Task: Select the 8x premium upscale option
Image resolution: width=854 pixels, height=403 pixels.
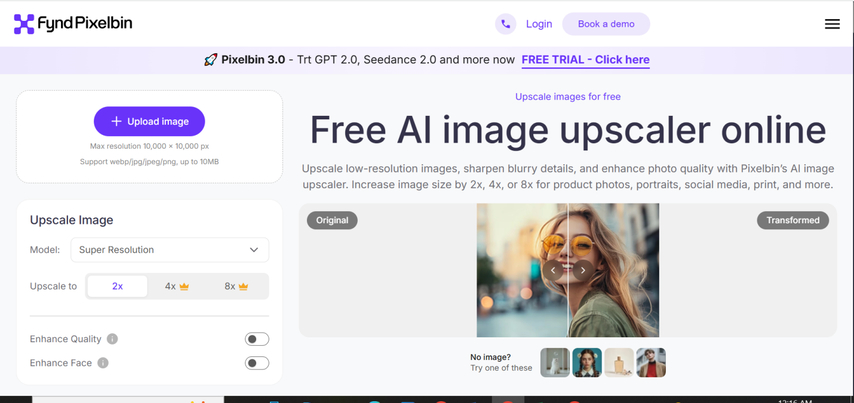Action: pos(236,286)
